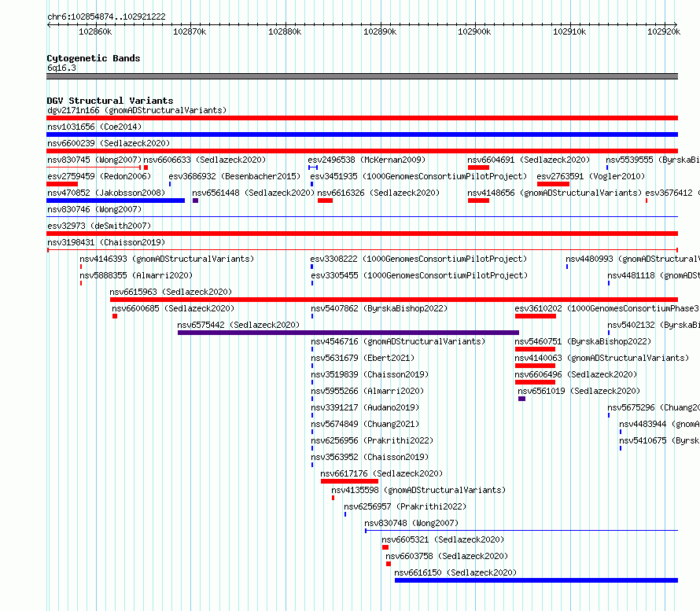The height and width of the screenshot is (611, 700).
Task: Click the 102890k ruler position
Action: coord(380,31)
